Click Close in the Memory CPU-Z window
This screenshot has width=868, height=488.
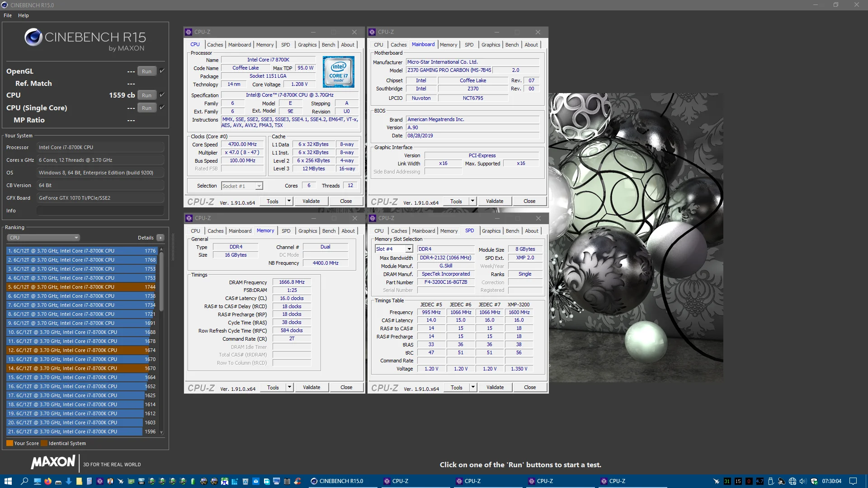[x=346, y=387]
